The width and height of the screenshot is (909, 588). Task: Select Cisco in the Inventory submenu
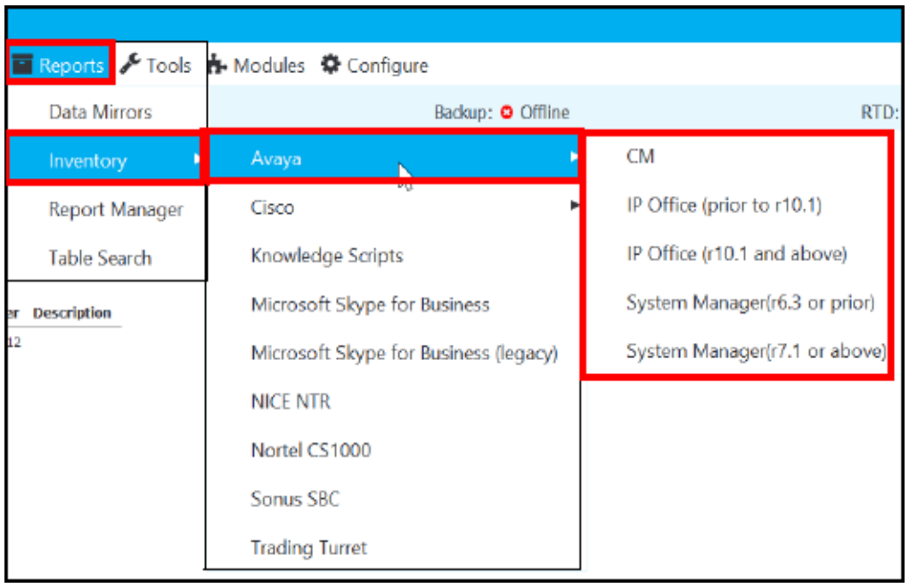tap(393, 207)
